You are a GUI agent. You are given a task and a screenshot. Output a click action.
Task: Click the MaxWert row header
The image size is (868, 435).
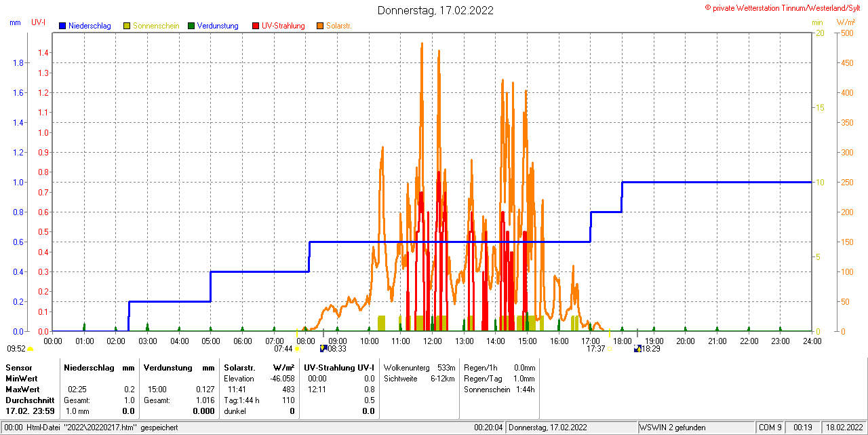coord(23,390)
